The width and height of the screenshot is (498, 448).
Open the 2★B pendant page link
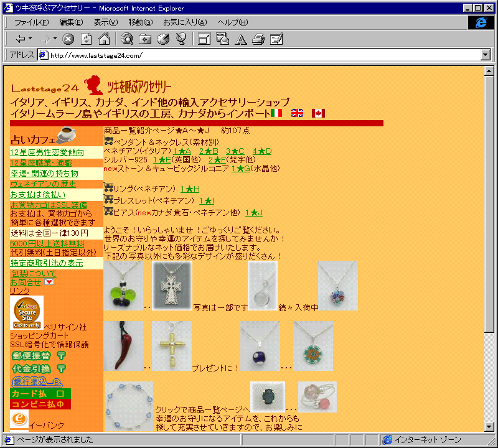click(209, 151)
